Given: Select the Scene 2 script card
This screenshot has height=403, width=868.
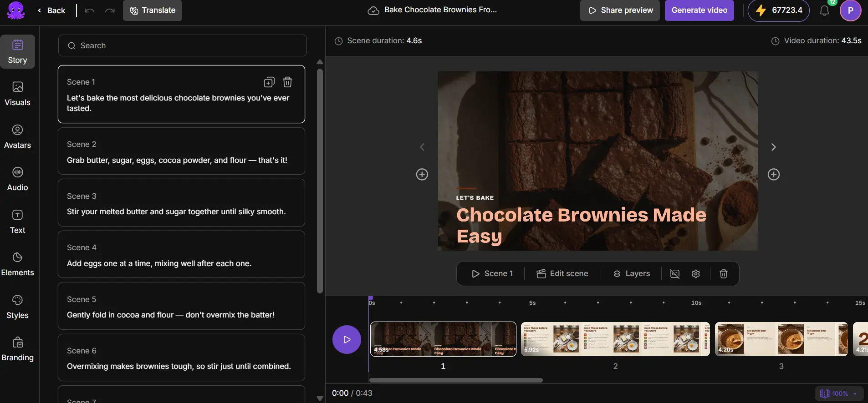Looking at the screenshot, I should coord(181,151).
